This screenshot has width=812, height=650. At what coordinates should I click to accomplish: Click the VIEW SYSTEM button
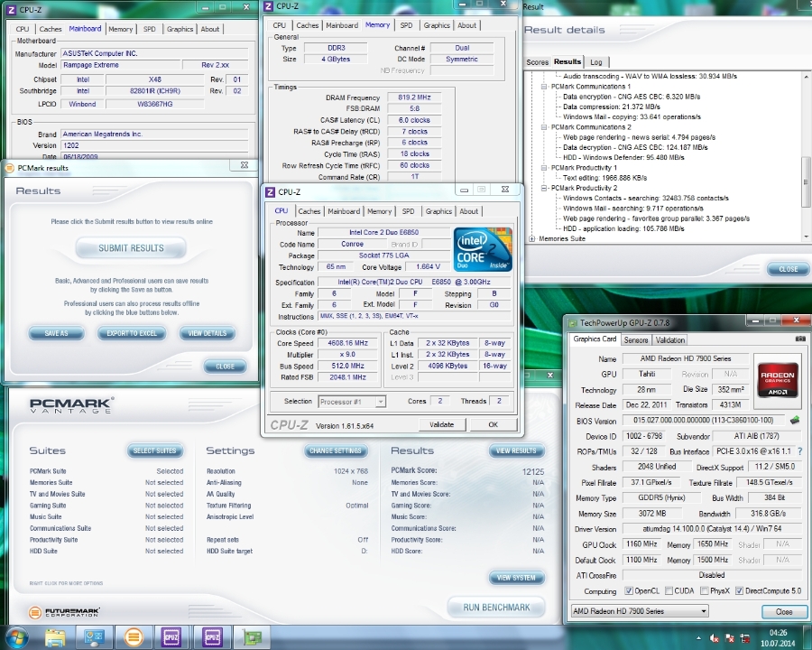(516, 578)
